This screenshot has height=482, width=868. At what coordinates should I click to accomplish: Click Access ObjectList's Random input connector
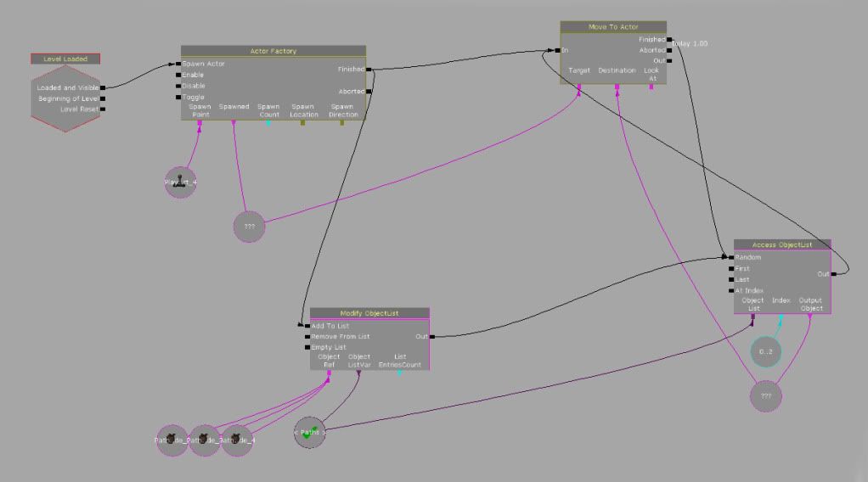(x=731, y=257)
